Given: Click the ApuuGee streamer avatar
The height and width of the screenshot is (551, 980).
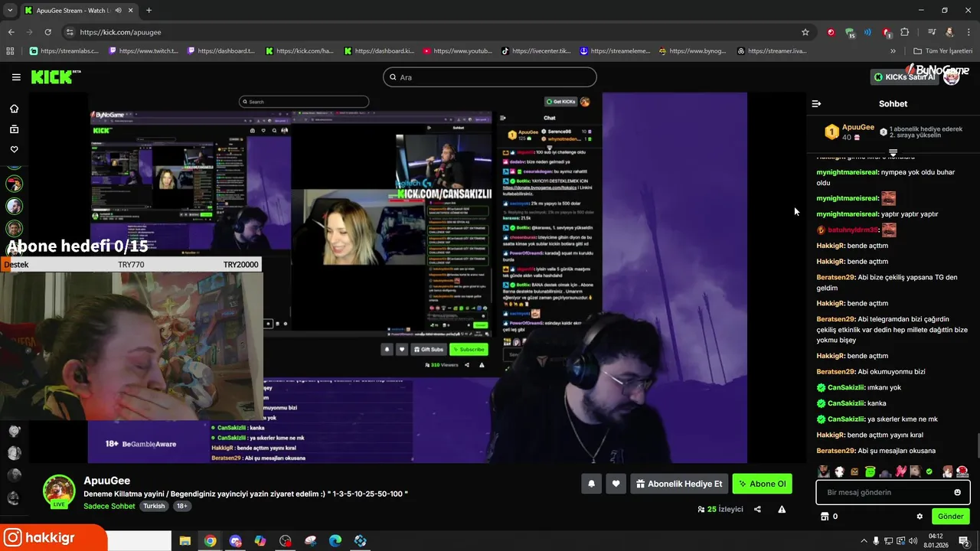Looking at the screenshot, I should point(59,491).
